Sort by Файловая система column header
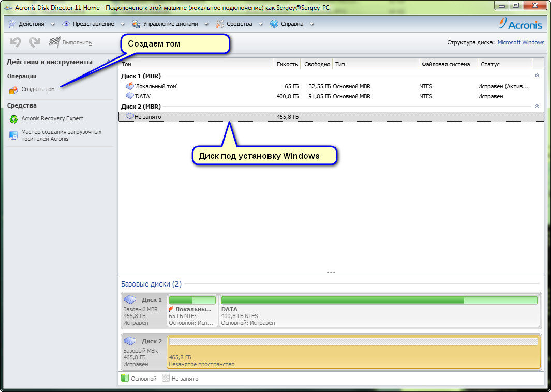Viewport: 551px width, 392px height. click(449, 64)
